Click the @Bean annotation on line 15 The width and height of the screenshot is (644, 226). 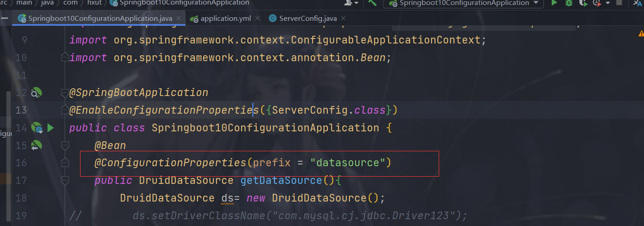tap(110, 145)
